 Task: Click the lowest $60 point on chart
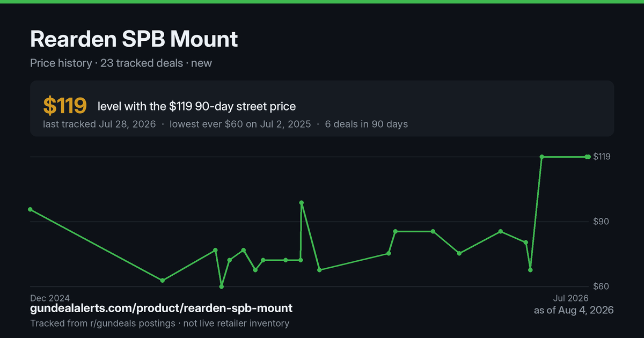[222, 286]
